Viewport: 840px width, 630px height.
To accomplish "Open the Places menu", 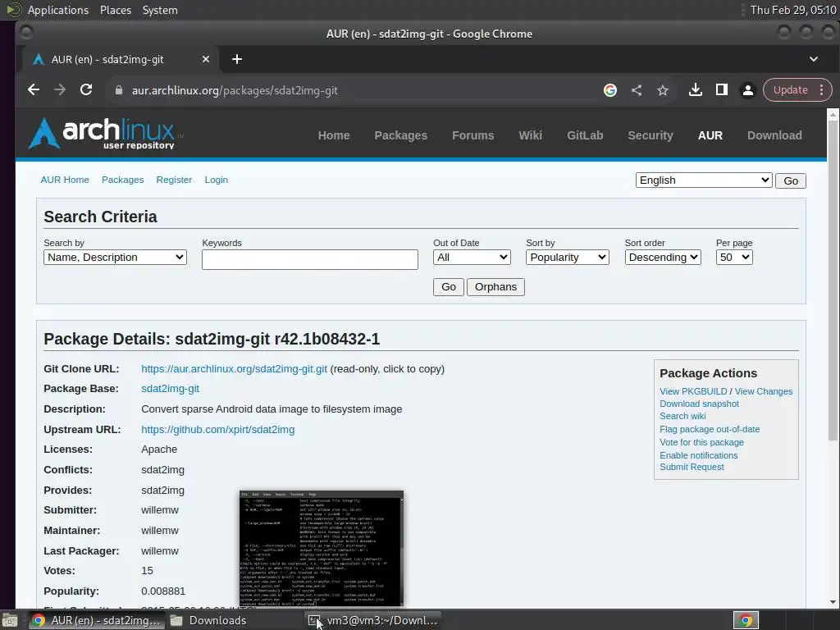I will tap(115, 10).
